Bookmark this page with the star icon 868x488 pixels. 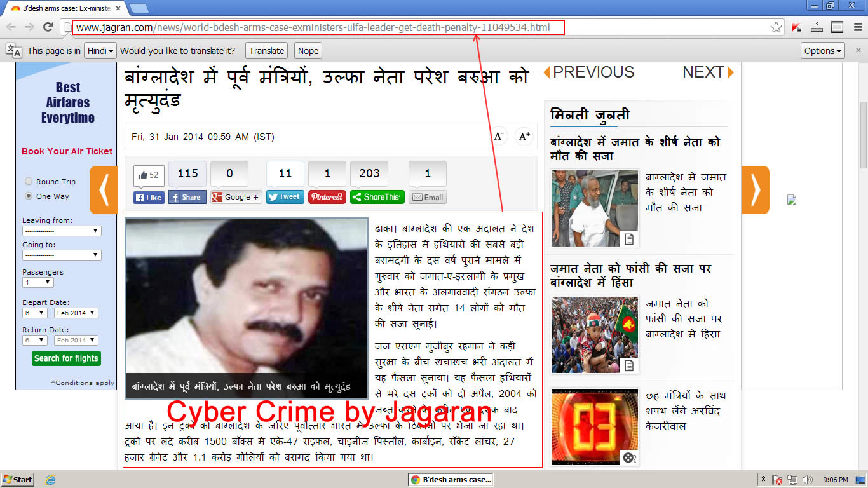pos(775,28)
